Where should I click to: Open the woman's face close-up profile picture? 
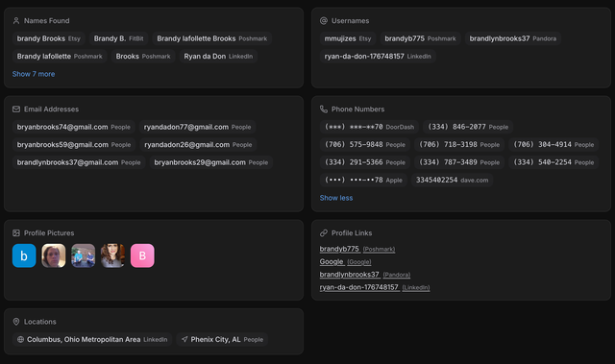[54, 255]
